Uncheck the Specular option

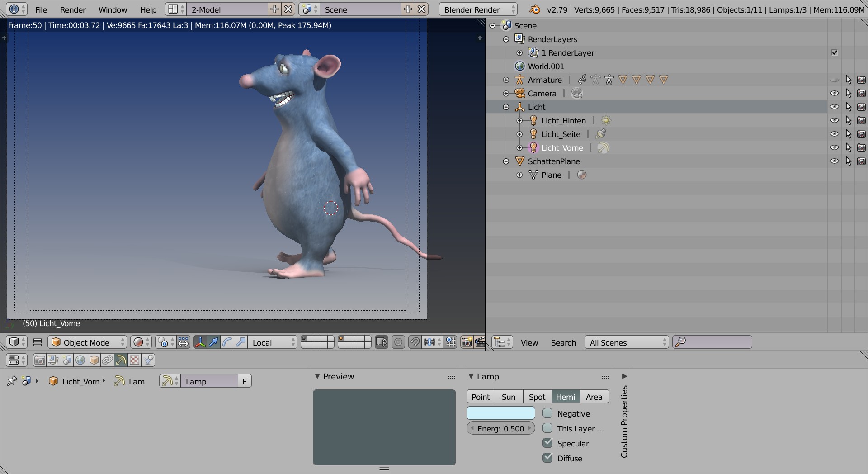tap(547, 443)
